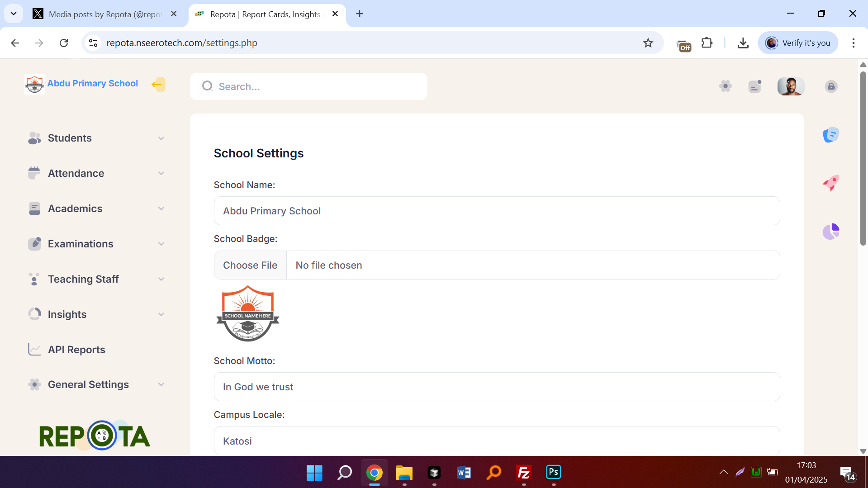Viewport: 868px width, 488px height.
Task: Click the Abdu Primary School link
Action: 92,84
